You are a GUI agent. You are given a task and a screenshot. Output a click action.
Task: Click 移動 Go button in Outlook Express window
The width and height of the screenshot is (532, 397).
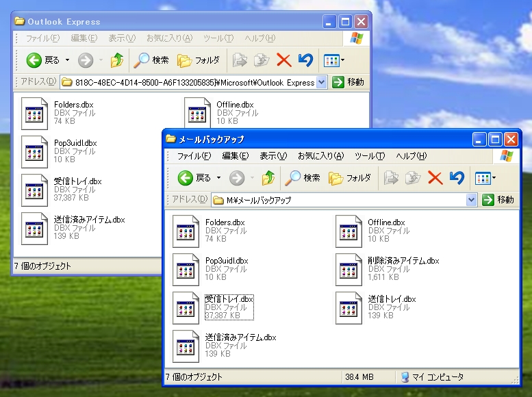348,82
